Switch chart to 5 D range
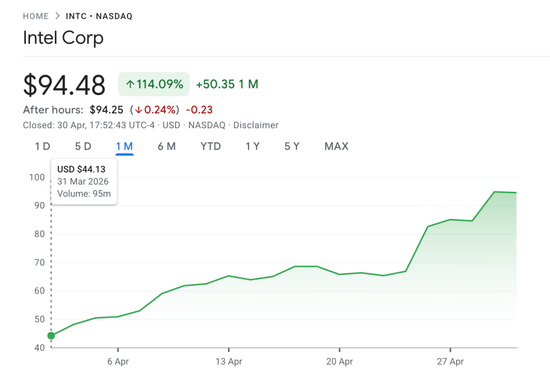 coord(83,146)
